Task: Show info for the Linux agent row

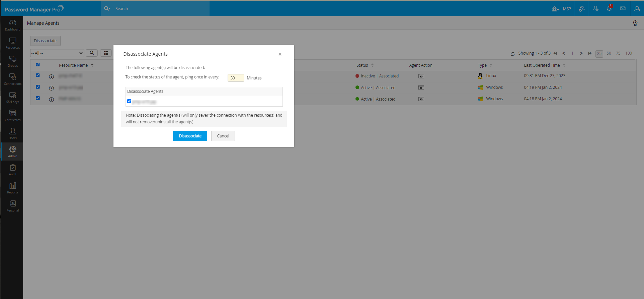Action: point(51,77)
